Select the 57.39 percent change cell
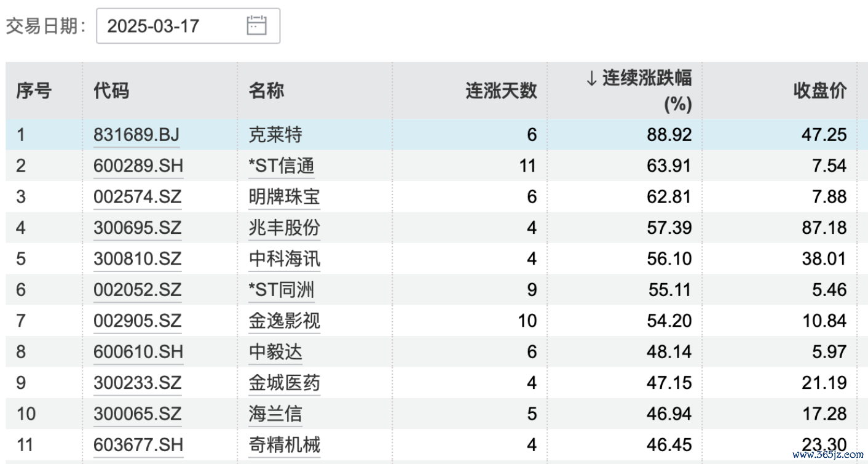 tap(670, 228)
